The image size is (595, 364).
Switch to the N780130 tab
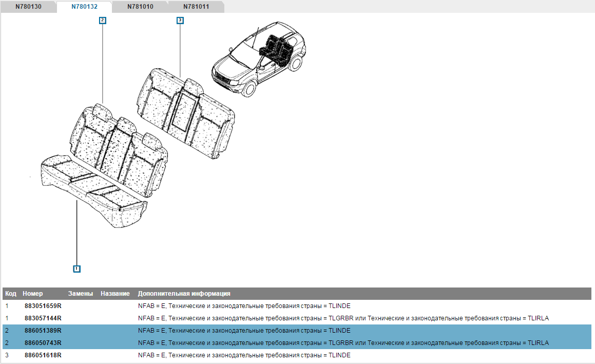pyautogui.click(x=28, y=7)
